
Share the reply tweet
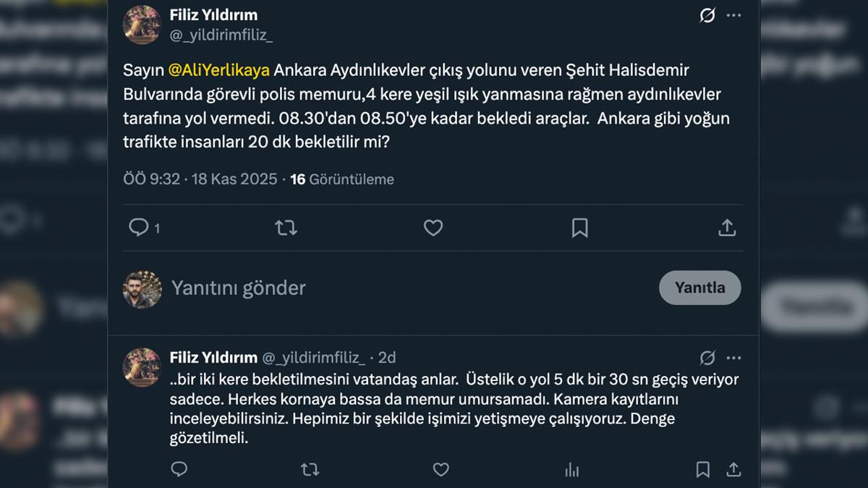coord(733,470)
